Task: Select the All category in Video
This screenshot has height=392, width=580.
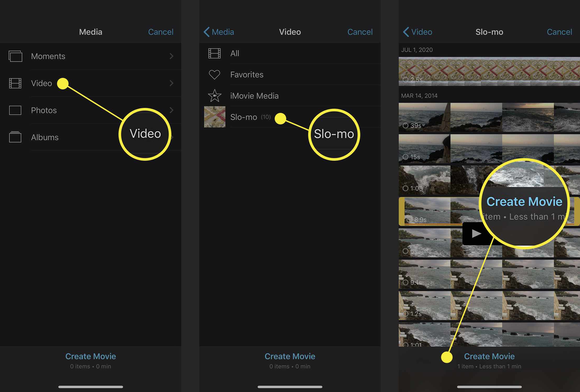Action: (290, 53)
